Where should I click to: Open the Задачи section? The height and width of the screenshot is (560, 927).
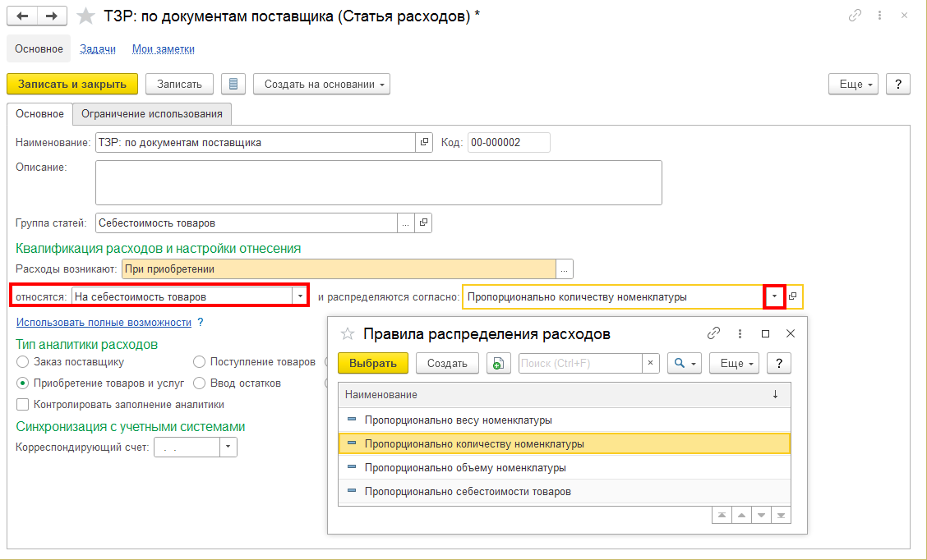pyautogui.click(x=98, y=48)
